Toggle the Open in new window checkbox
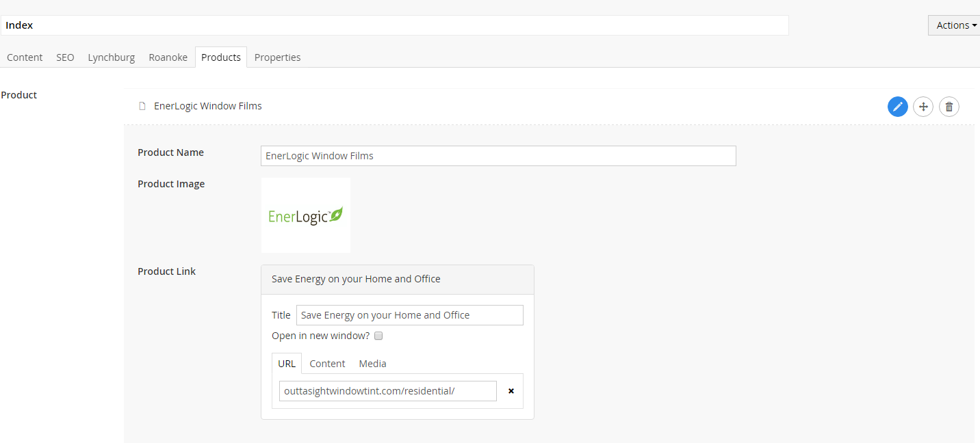Screen dimensions: 980x443 click(378, 336)
